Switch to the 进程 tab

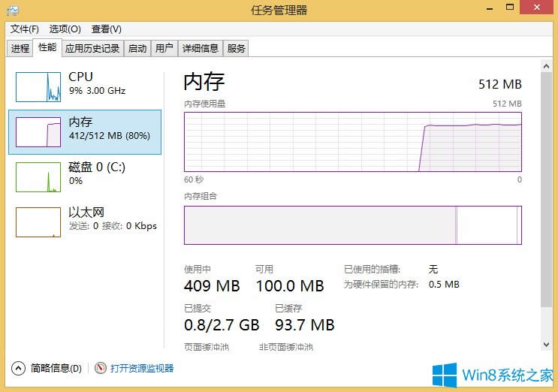(20, 49)
